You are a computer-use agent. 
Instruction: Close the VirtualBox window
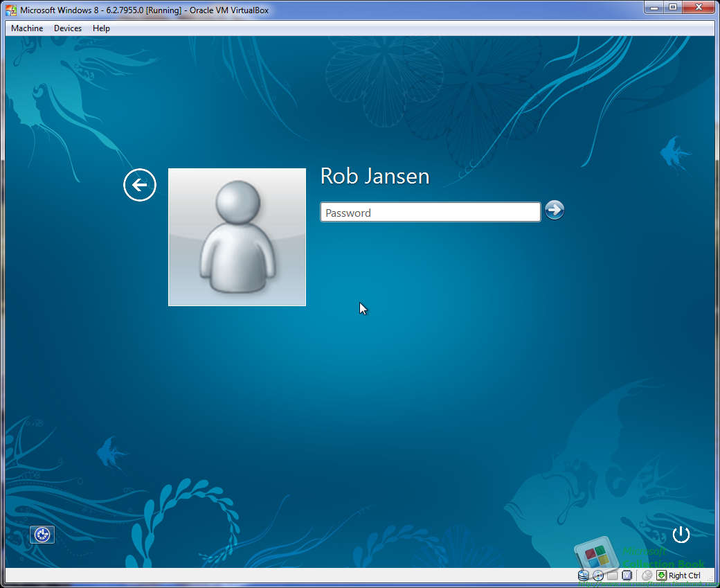[699, 8]
